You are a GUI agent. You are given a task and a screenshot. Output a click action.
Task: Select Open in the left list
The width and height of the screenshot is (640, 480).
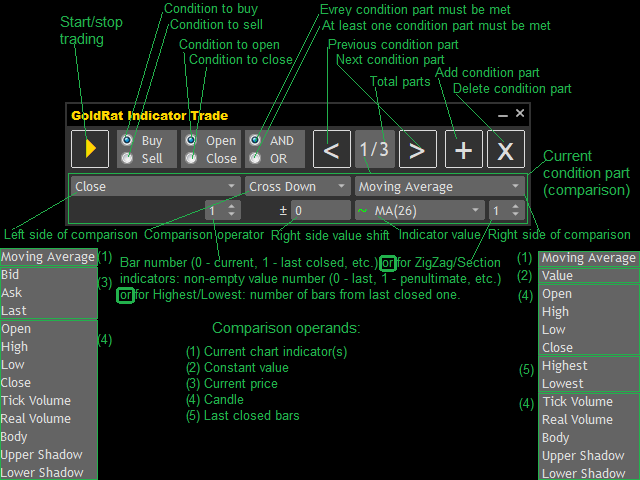(x=49, y=329)
